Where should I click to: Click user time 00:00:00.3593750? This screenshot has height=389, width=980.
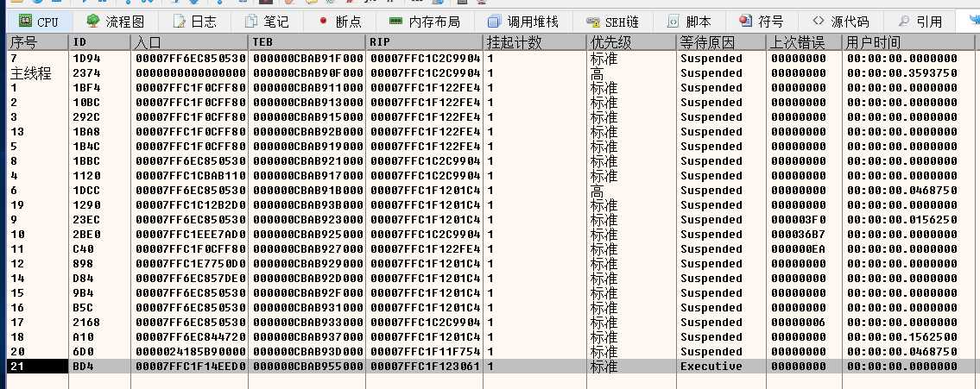902,73
